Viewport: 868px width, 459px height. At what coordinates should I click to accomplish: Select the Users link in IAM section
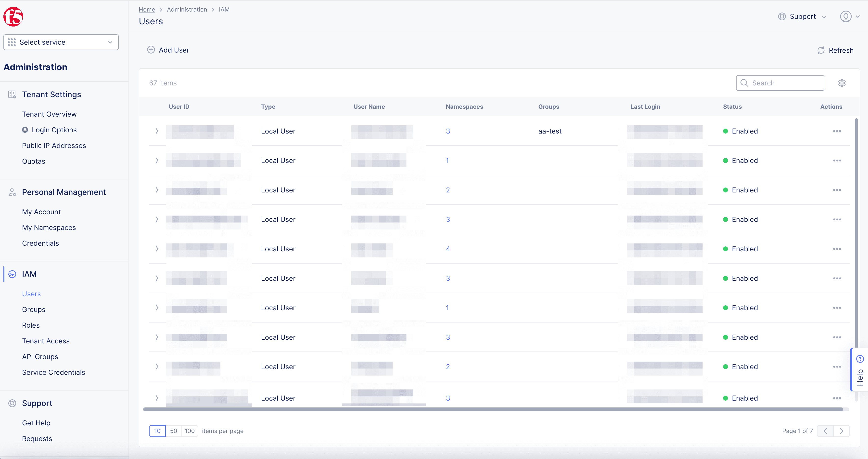click(x=31, y=294)
